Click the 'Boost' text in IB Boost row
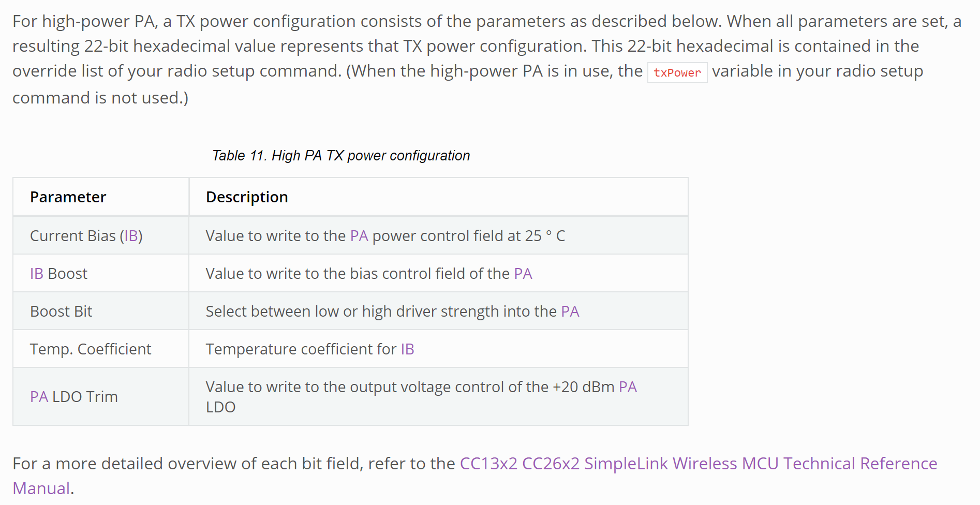This screenshot has width=980, height=505. (67, 274)
